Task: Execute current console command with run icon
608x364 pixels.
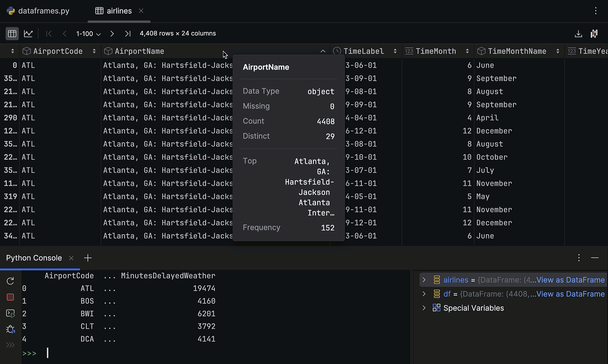Action: (10, 313)
